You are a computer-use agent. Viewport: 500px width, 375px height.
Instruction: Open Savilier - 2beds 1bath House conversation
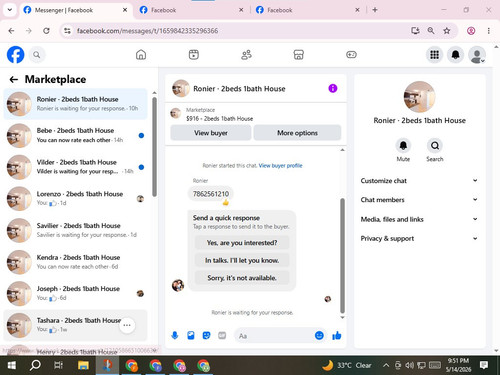coord(75,230)
